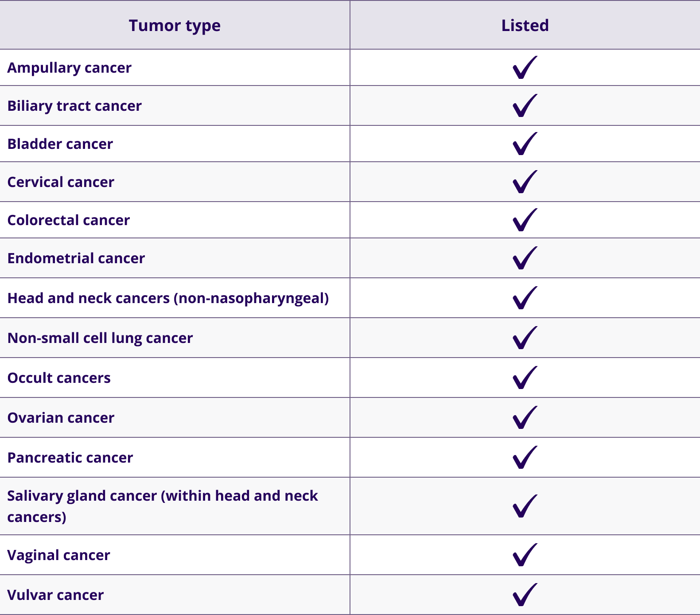The height and width of the screenshot is (615, 700).
Task: Click the Vaginal cancer checkmark
Action: [x=525, y=555]
